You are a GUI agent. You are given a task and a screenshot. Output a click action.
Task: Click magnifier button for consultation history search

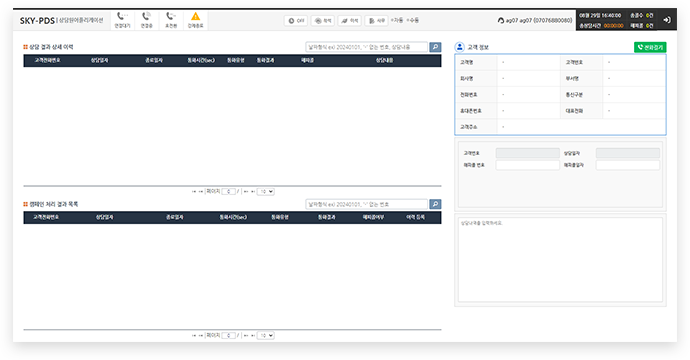435,47
